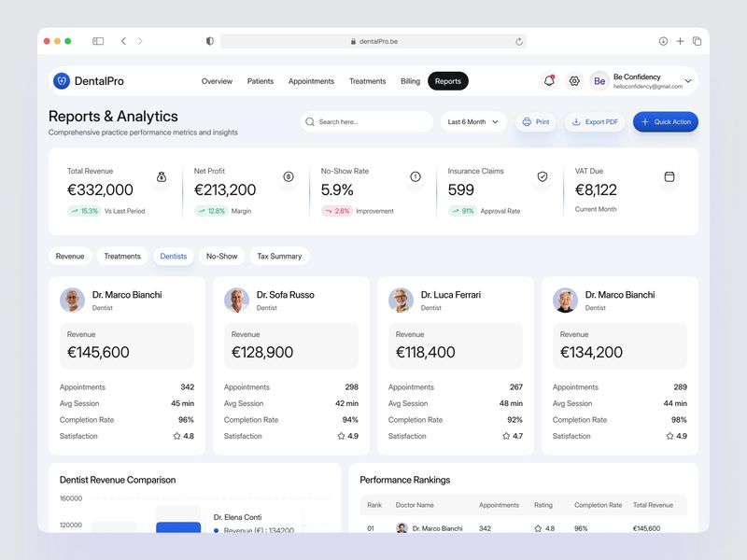Select the Dentists filter pill

173,256
